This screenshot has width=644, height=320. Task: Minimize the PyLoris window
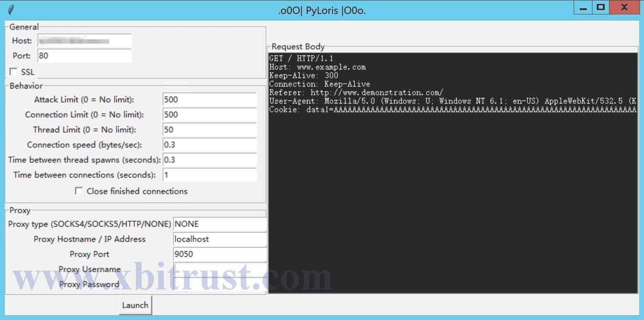tap(583, 7)
